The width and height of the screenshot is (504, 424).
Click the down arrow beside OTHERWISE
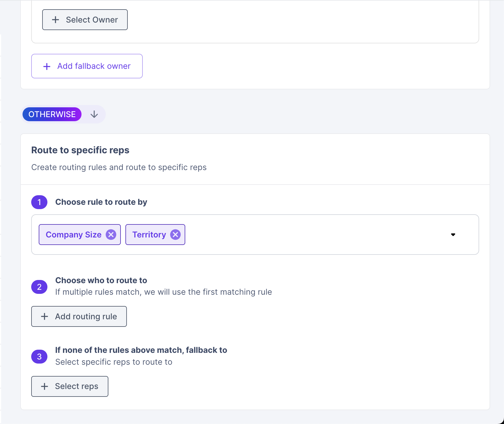tap(94, 114)
